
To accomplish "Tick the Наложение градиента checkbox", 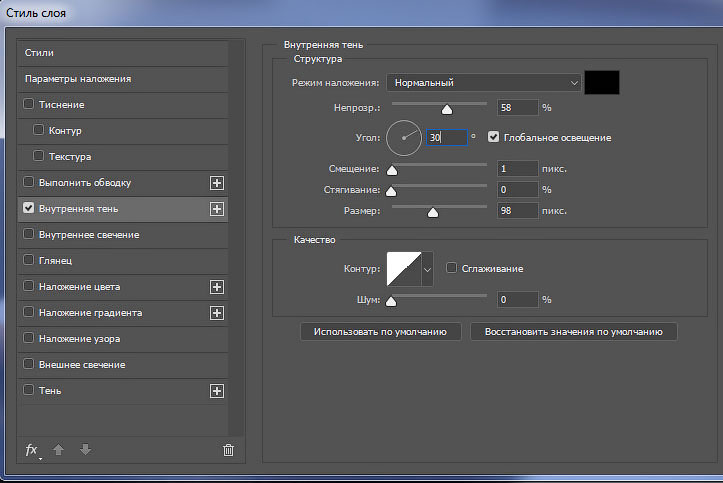I will click(x=29, y=312).
